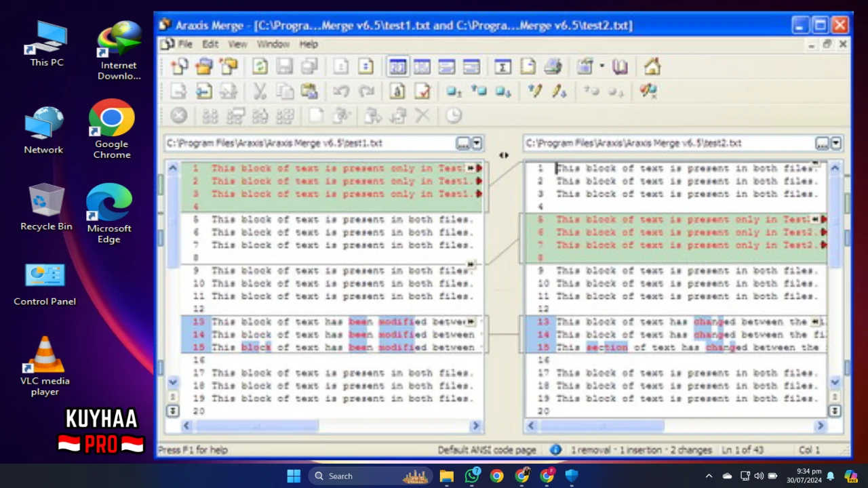
Task: Click the stop comparison X circle icon
Action: pos(178,116)
